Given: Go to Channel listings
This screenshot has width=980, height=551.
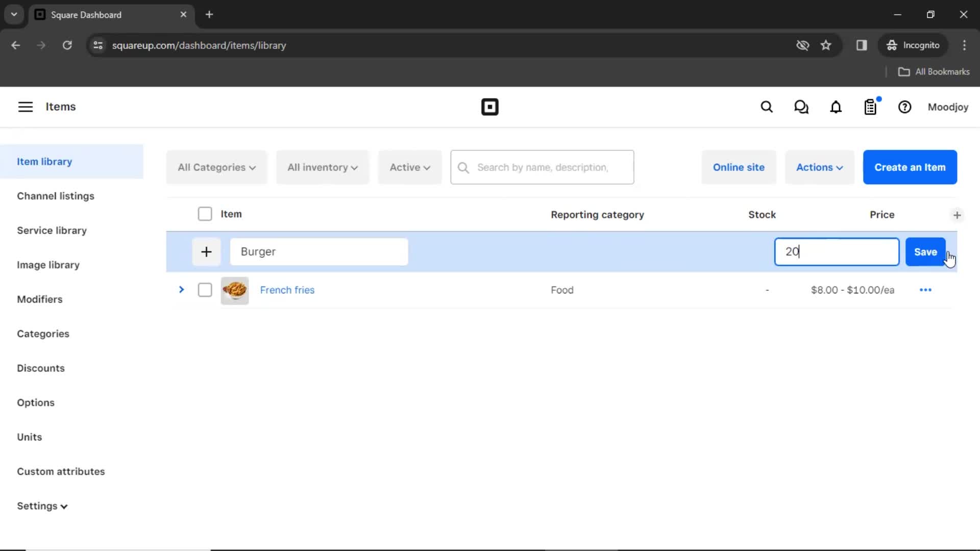Looking at the screenshot, I should point(56,196).
